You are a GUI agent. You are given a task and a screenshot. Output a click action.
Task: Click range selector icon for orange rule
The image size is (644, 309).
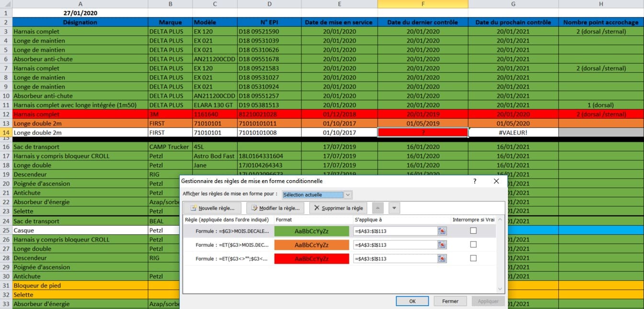coord(442,245)
